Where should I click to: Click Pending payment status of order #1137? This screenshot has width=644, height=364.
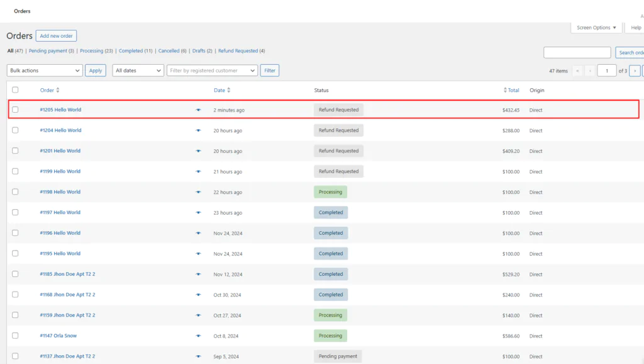coord(338,356)
